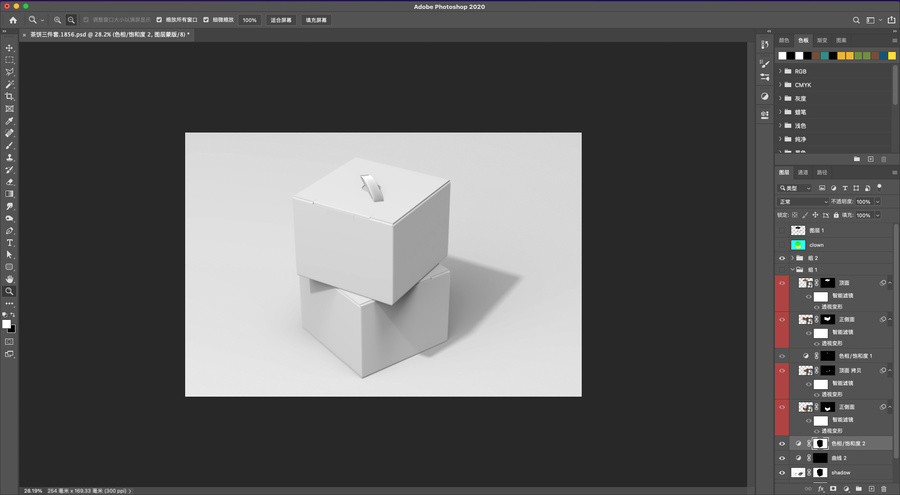Hide the 曲线 2 layer
Viewport: 900px width, 495px height.
[x=782, y=458]
